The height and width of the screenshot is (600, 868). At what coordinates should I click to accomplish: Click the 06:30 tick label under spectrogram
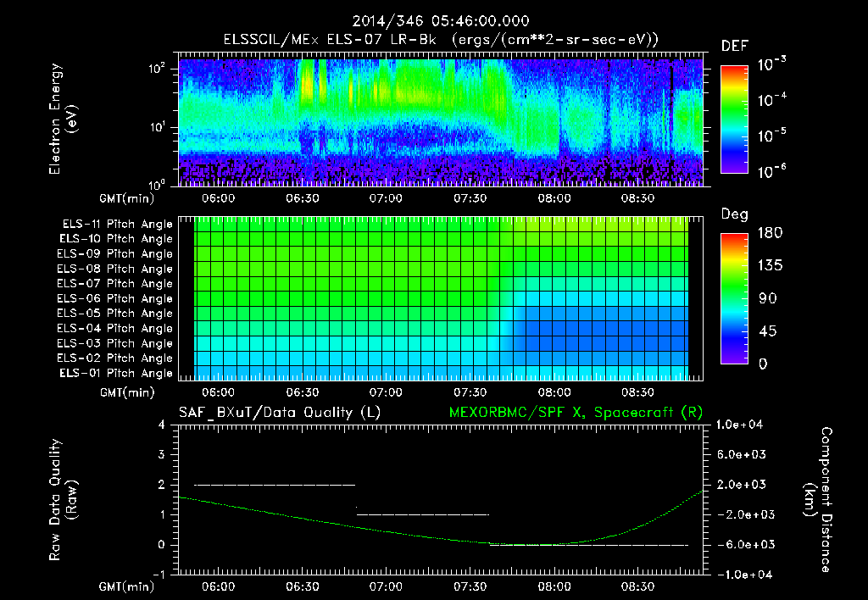(x=303, y=198)
